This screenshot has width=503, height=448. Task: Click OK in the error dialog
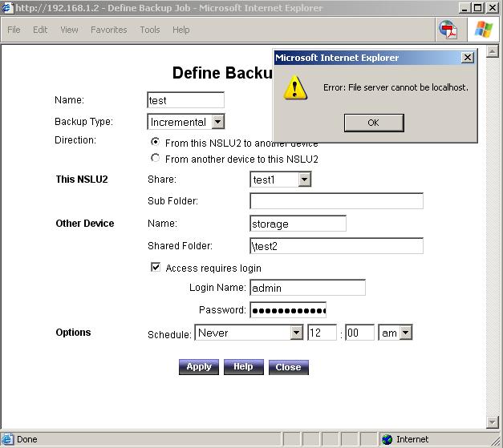[374, 123]
